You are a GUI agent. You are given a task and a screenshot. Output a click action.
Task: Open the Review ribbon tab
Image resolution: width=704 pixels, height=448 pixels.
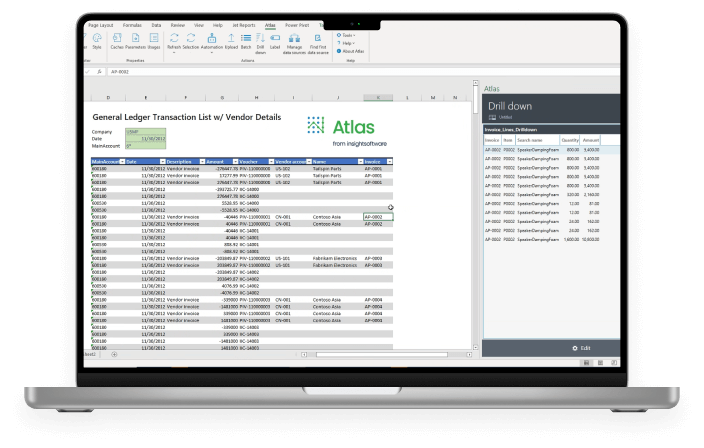pos(178,26)
